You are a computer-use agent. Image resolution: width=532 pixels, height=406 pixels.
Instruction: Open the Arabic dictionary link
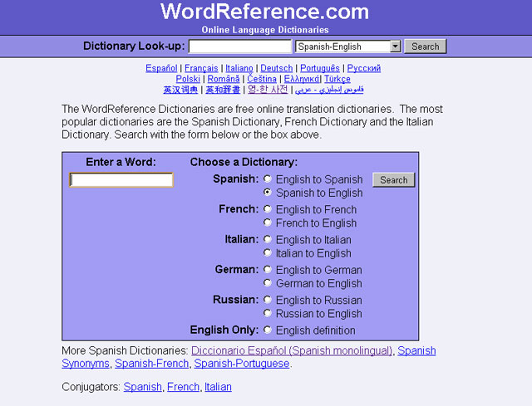(329, 90)
